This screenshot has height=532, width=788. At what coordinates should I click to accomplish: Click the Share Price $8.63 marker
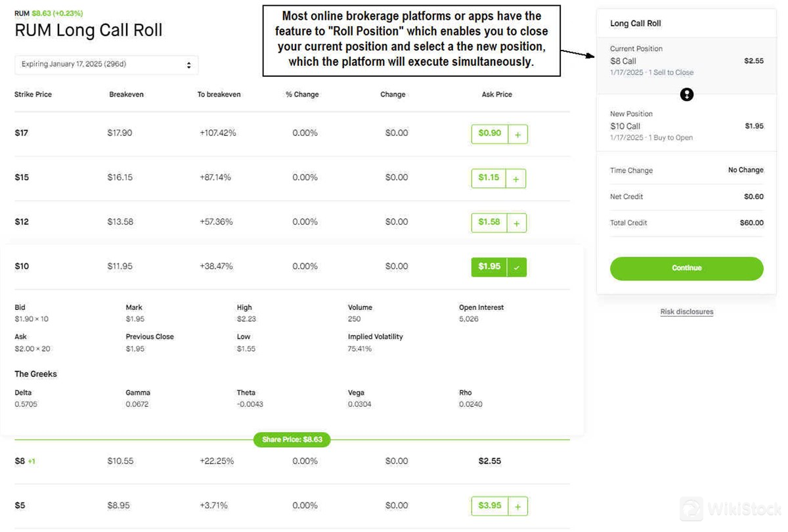click(x=292, y=440)
